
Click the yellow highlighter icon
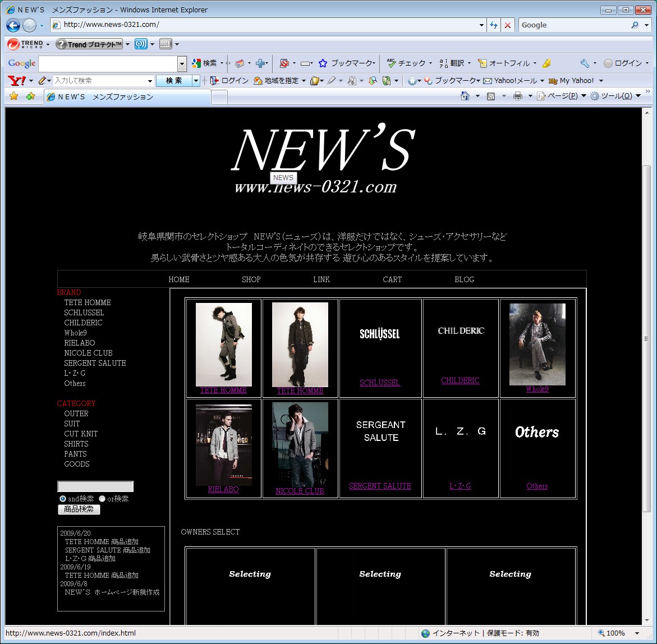pos(546,63)
